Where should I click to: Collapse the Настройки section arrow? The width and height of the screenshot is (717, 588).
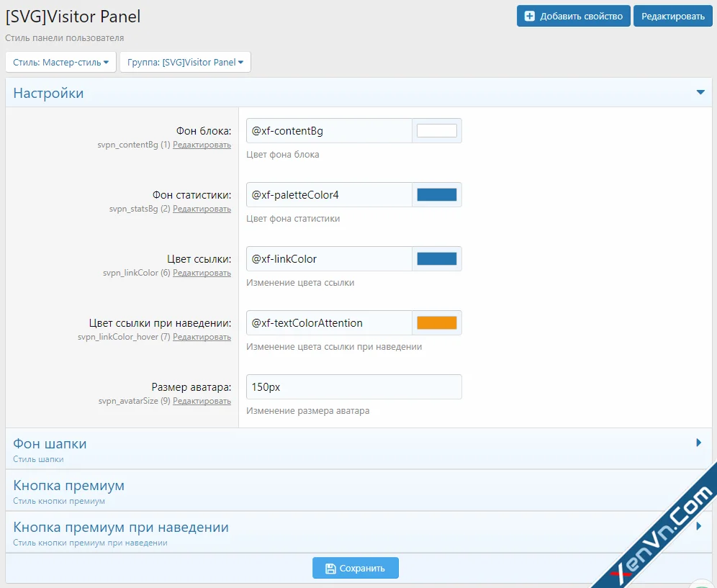700,93
